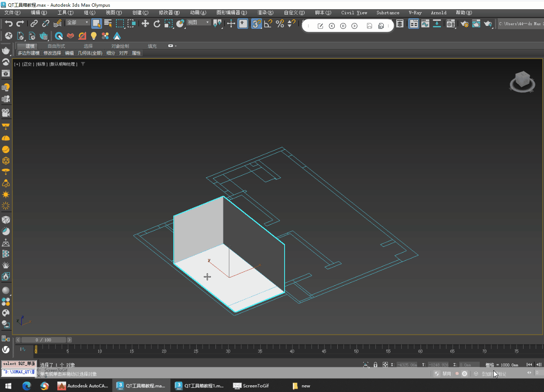
Task: Expand the 修改选择 ribbon panel
Action: [52, 53]
